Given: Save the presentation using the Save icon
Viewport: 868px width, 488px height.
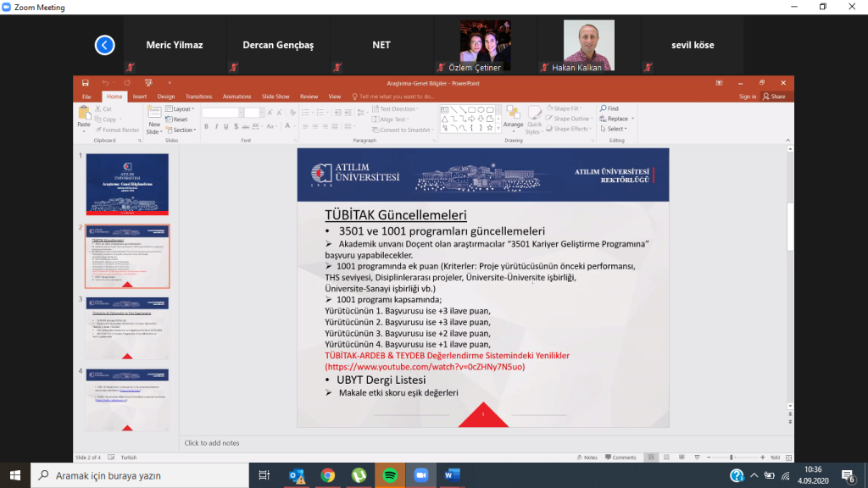Looking at the screenshot, I should (x=86, y=83).
